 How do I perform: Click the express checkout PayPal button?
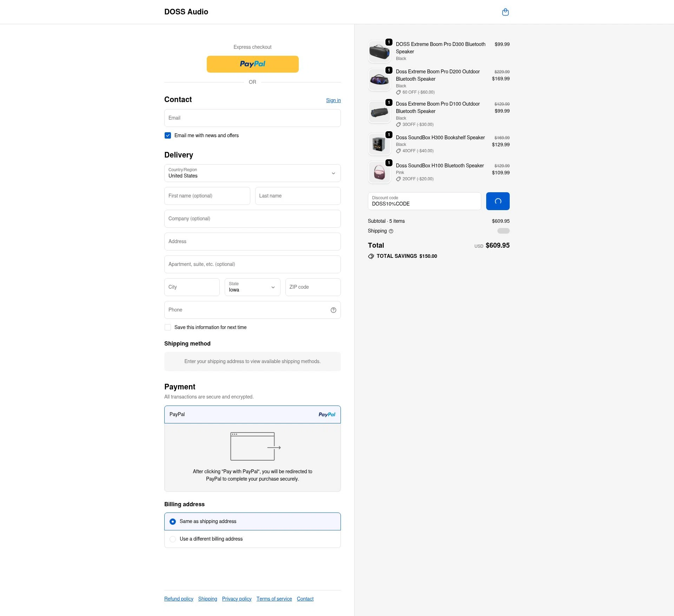[x=252, y=64]
